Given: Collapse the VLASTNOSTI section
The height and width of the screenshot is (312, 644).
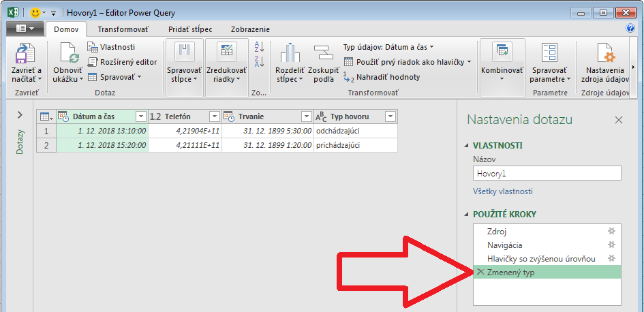Looking at the screenshot, I should tap(466, 146).
